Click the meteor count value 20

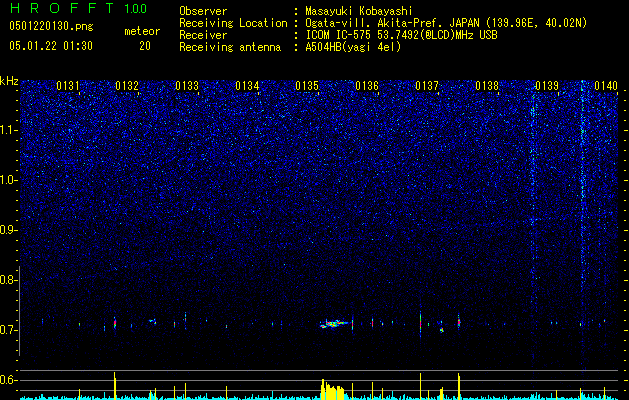click(145, 46)
